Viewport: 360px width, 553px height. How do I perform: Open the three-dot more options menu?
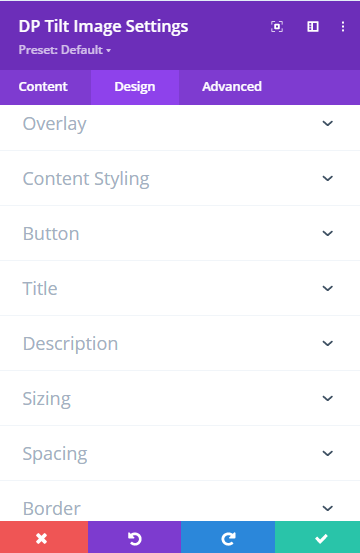(x=343, y=26)
